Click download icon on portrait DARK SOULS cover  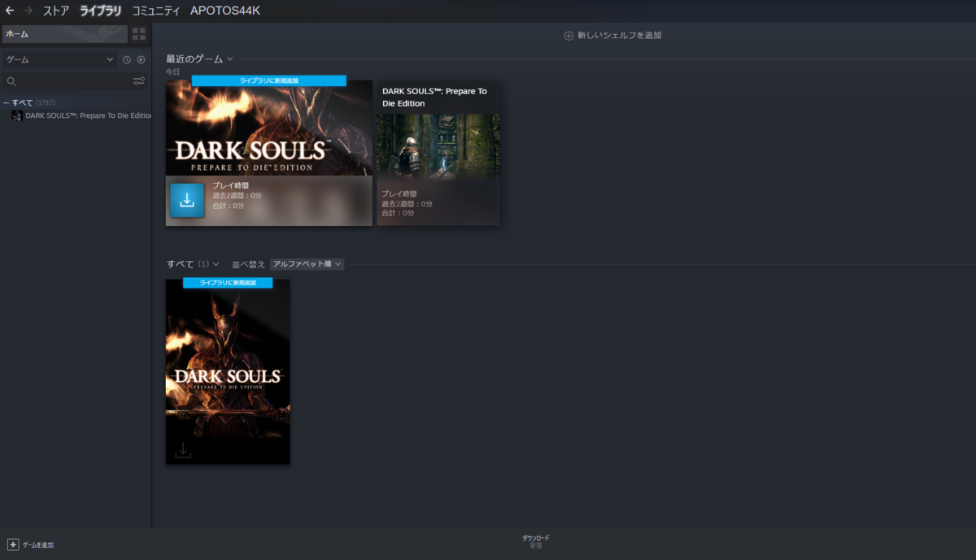tap(183, 450)
